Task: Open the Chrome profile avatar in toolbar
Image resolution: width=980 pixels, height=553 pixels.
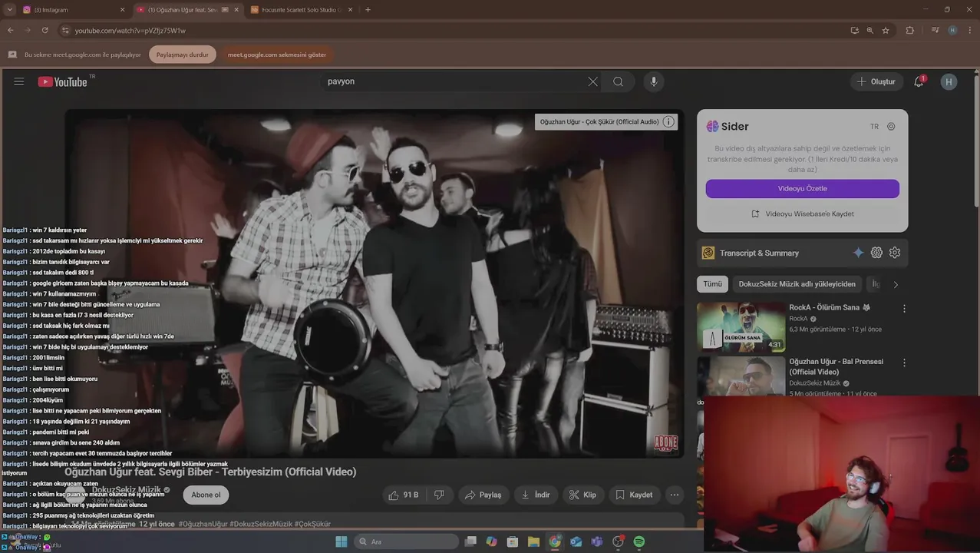Action: [952, 31]
